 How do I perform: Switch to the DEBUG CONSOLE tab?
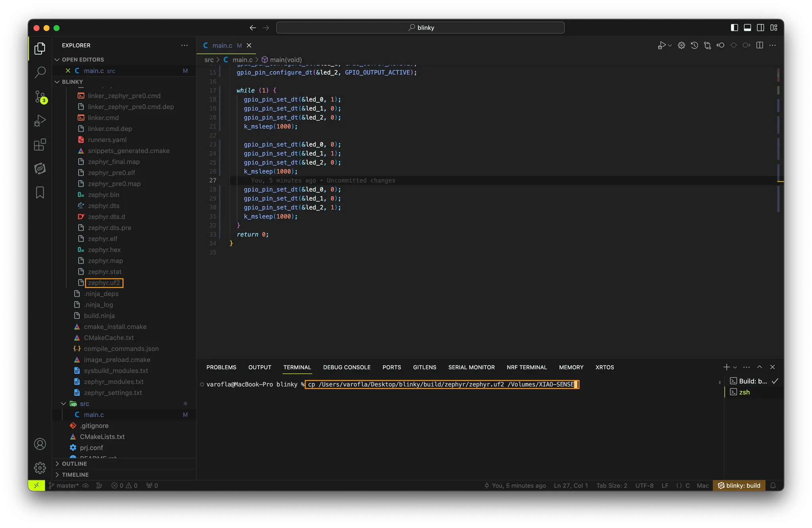click(347, 367)
